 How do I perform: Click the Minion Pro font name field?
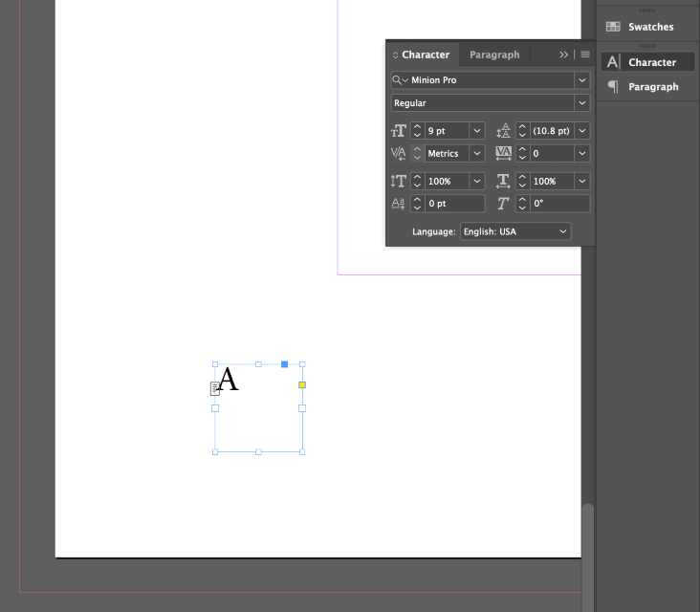(492, 80)
